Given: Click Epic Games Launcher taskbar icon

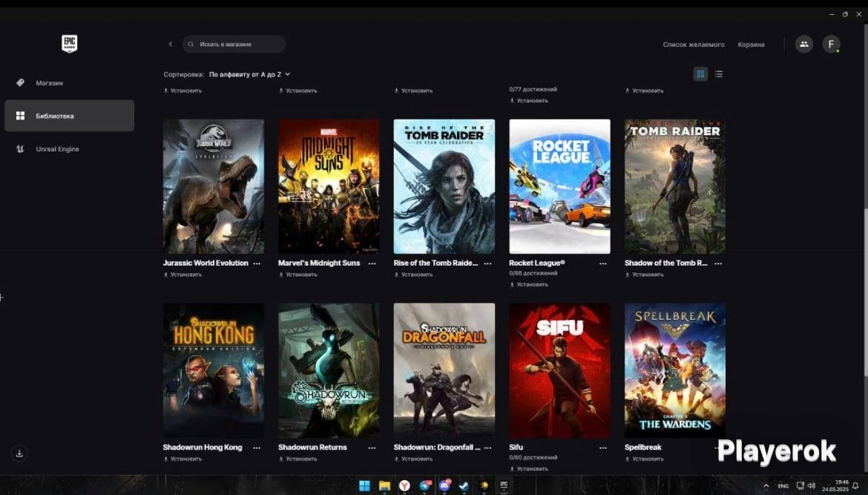Looking at the screenshot, I should [x=504, y=485].
